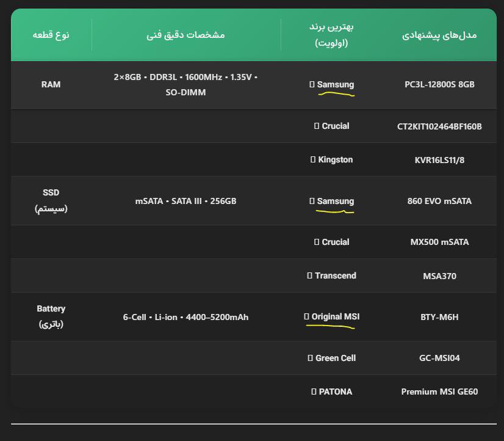The image size is (504, 441).
Task: Select the SSD (سیستم) part type cell
Action: click(x=51, y=201)
